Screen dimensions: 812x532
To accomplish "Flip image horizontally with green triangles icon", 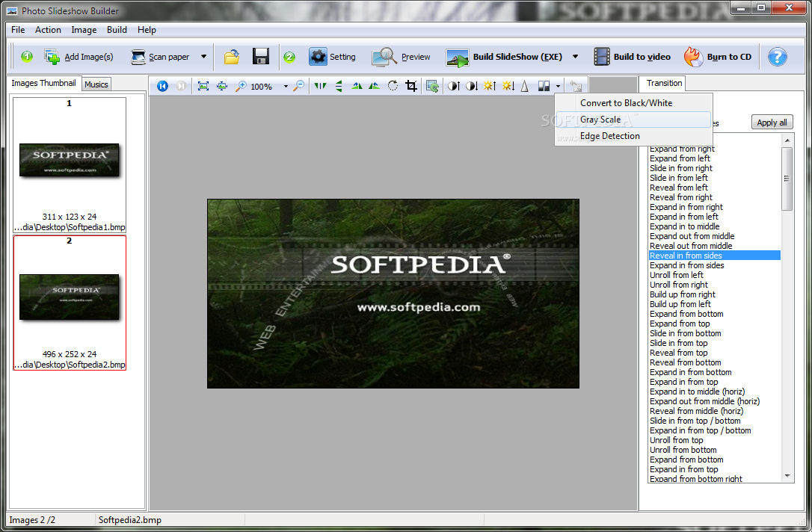I will click(x=321, y=86).
